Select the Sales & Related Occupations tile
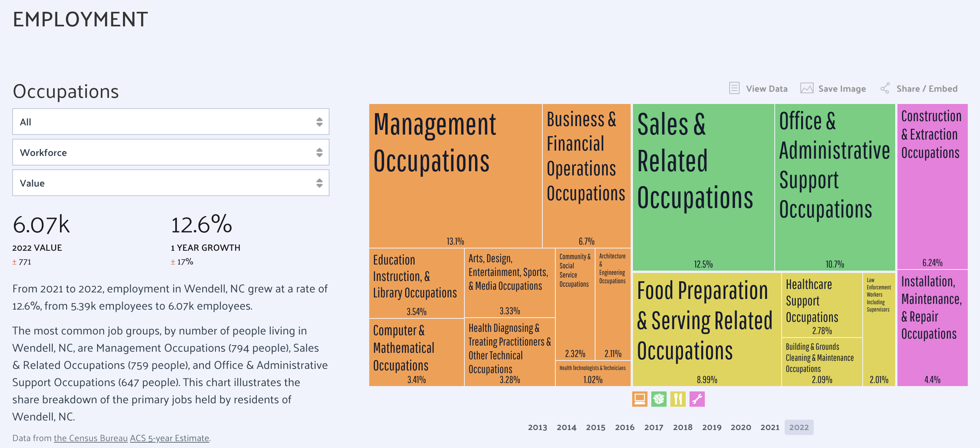Screen dimensions: 980x448 [x=703, y=187]
